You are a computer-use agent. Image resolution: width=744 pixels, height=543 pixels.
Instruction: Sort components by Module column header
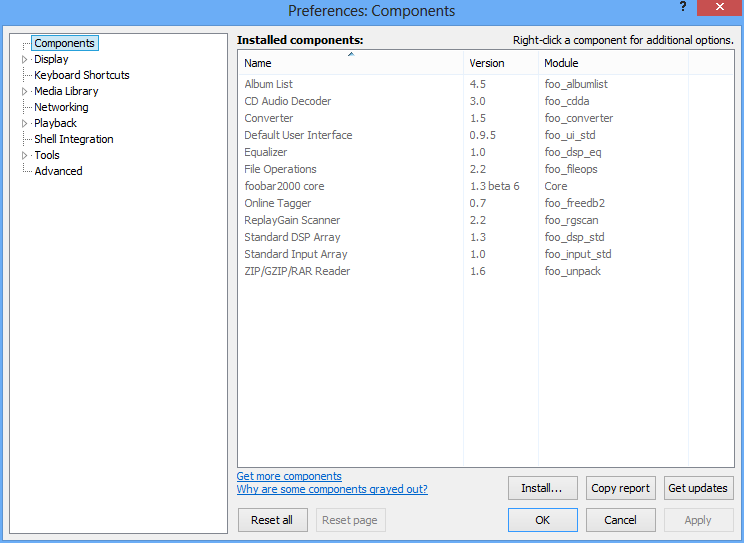point(614,63)
